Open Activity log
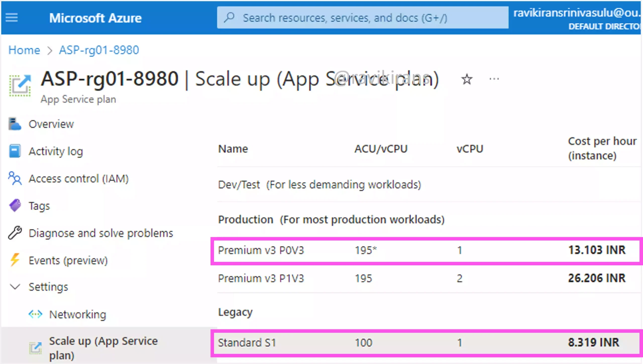Image resolution: width=643 pixels, height=364 pixels. (x=56, y=151)
